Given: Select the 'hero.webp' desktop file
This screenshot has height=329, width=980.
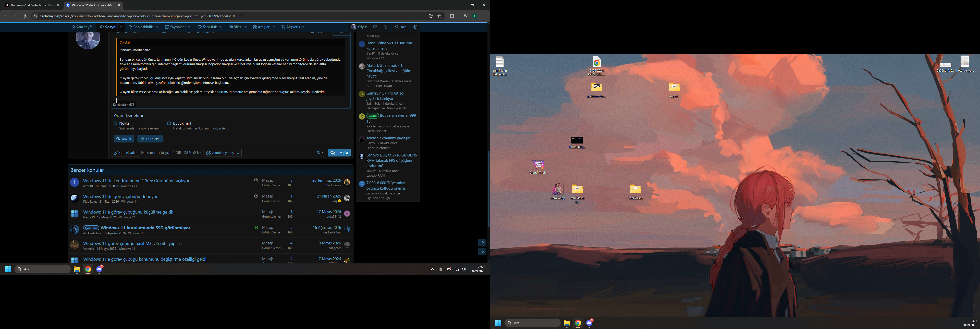Looking at the screenshot, I should [558, 191].
